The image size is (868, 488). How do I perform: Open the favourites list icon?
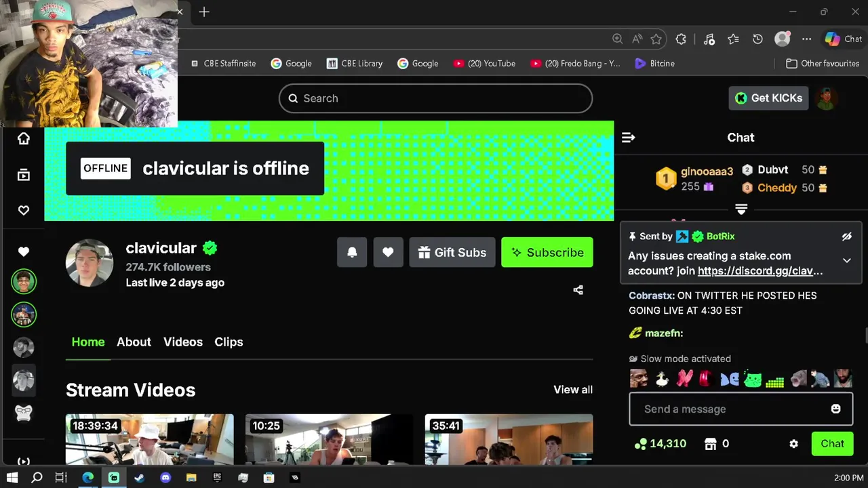coord(733,39)
